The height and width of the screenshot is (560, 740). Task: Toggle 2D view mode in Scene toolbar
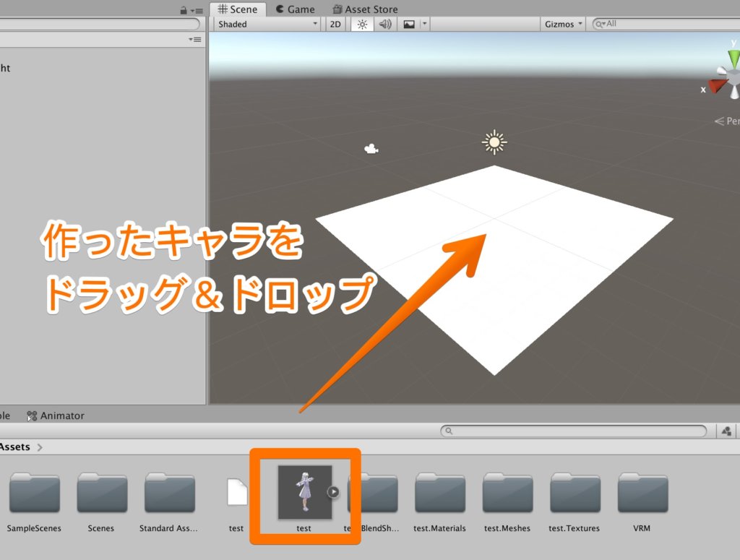tap(335, 24)
